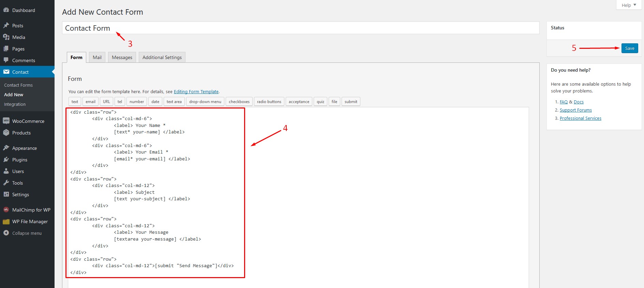Click the Plugins plug icon
The image size is (644, 288).
pos(6,160)
